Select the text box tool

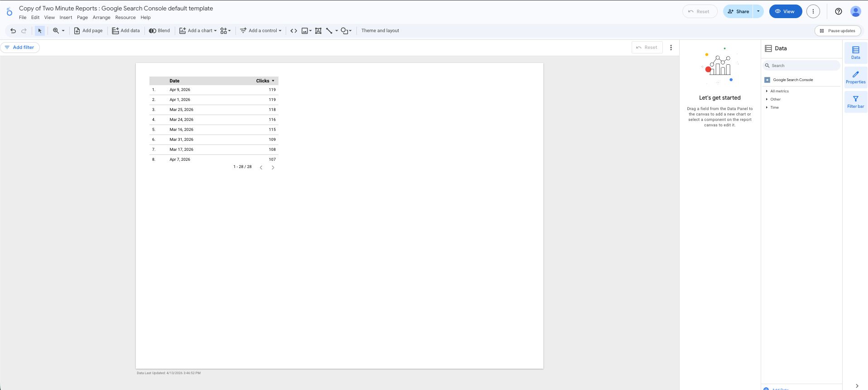click(x=318, y=31)
